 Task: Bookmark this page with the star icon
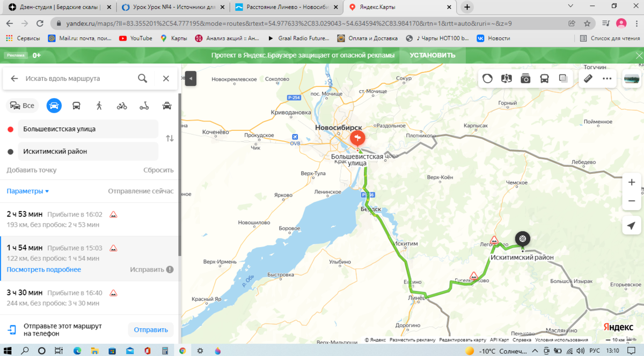click(x=587, y=24)
